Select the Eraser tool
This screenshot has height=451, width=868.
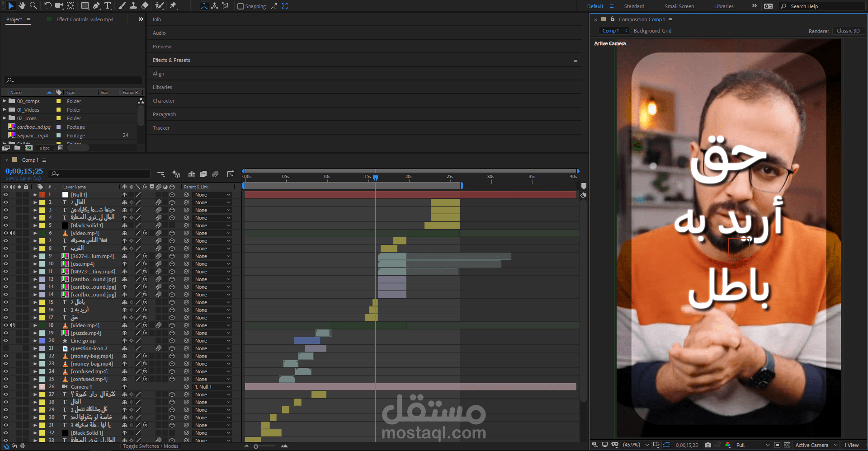pos(145,6)
